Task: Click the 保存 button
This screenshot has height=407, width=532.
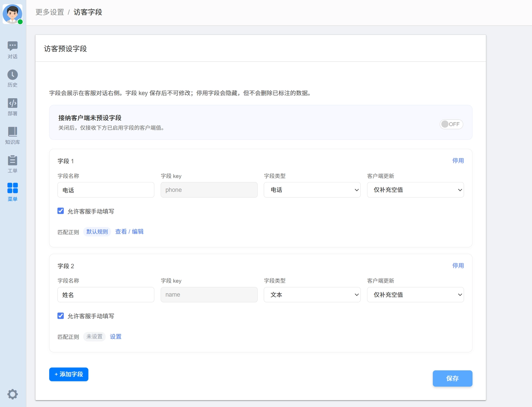Action: click(453, 378)
